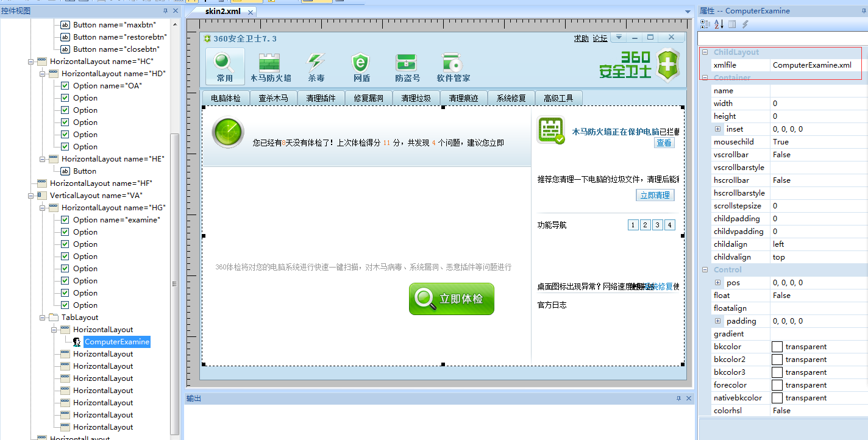Click the bkcolor transparent color swatch

[x=778, y=346]
